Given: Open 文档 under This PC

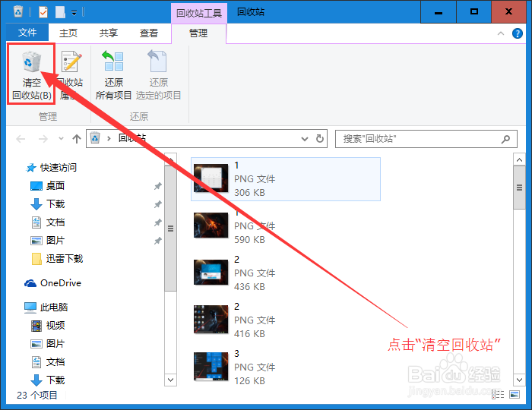Looking at the screenshot, I should click(x=47, y=362).
